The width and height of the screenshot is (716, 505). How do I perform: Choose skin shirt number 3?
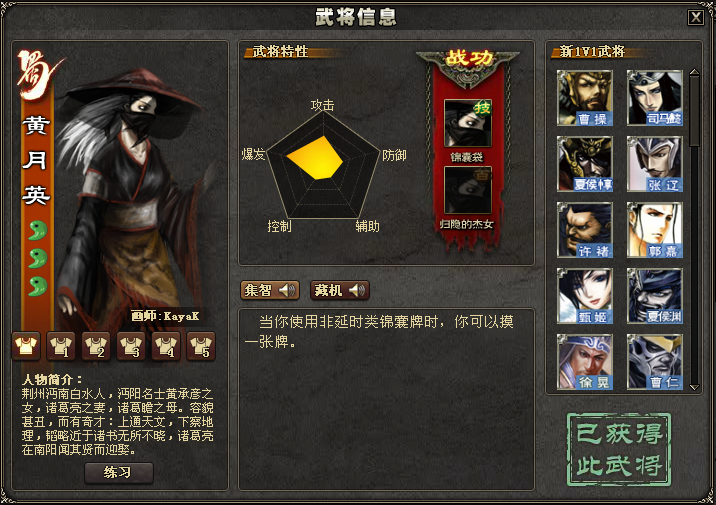[131, 346]
